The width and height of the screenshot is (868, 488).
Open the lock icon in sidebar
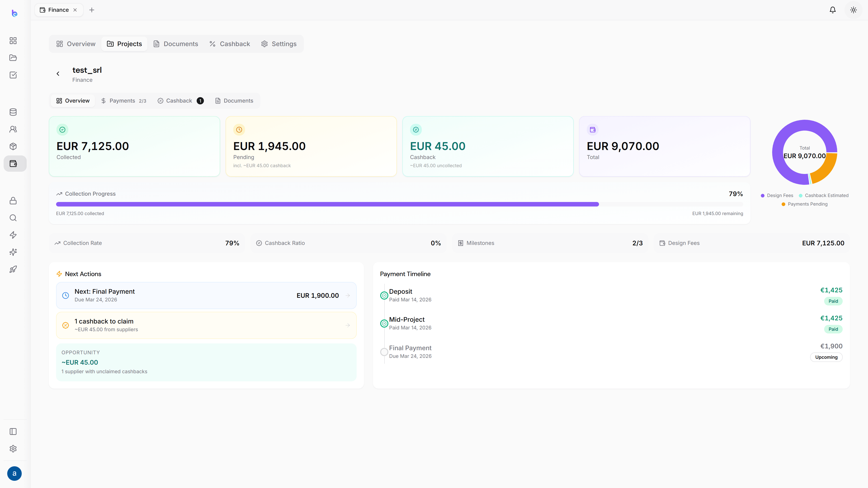[13, 201]
